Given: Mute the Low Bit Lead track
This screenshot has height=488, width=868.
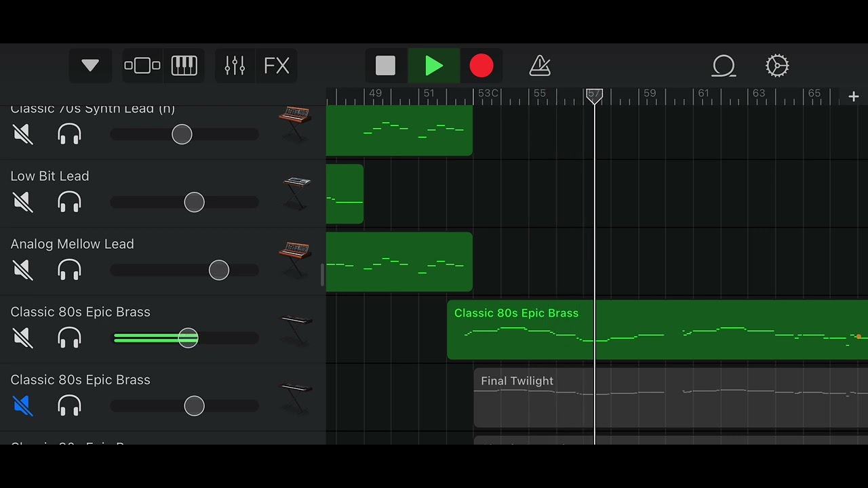Looking at the screenshot, I should click(23, 202).
